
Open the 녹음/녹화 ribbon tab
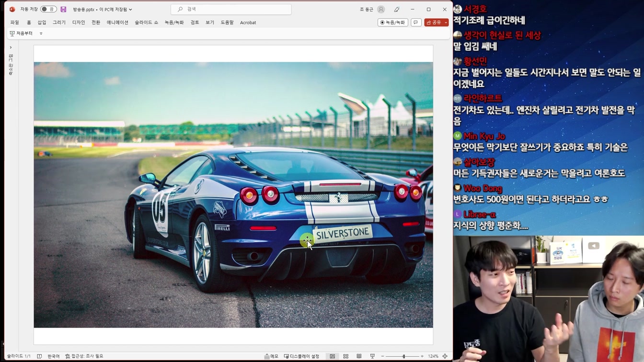[174, 23]
